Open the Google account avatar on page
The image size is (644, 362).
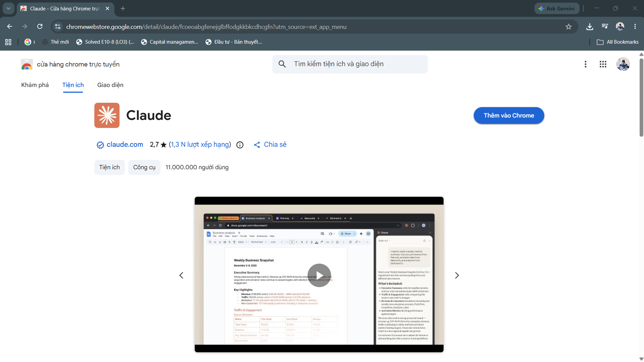[623, 64]
